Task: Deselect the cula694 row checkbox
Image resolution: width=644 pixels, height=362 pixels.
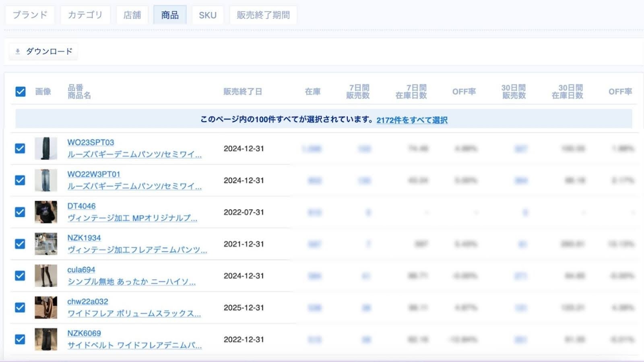Action: coord(20,276)
